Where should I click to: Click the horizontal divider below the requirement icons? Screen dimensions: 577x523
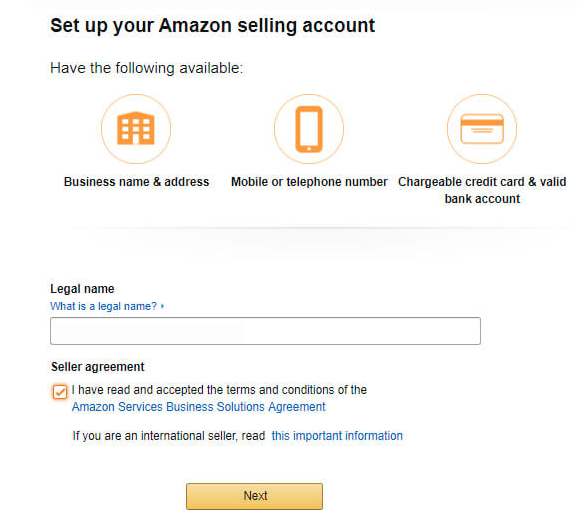coord(320,229)
